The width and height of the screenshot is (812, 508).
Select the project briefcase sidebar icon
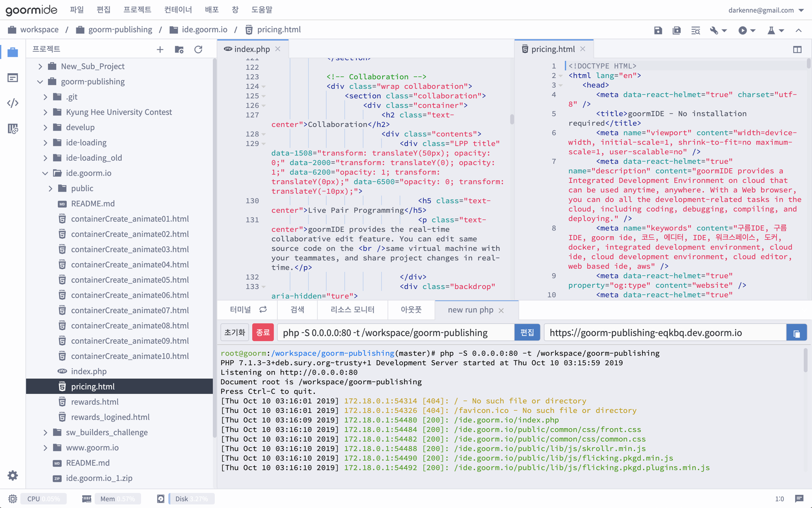coord(13,52)
